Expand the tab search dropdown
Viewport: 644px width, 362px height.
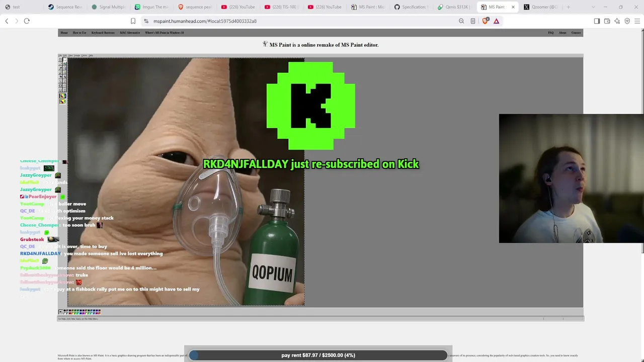[x=593, y=7]
